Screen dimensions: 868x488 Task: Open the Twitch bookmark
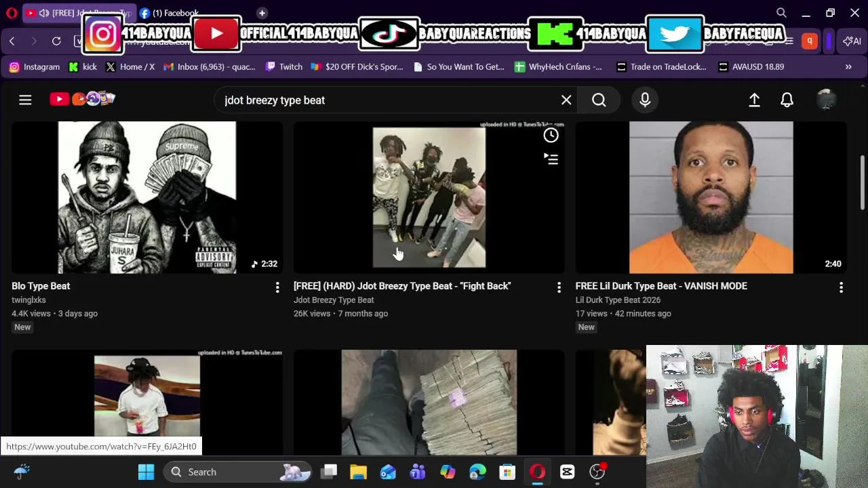[x=284, y=67]
